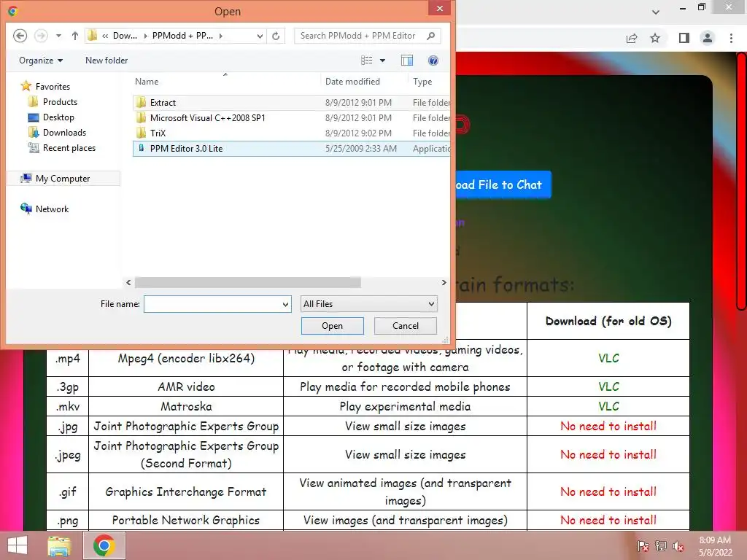Open network tray icon
The height and width of the screenshot is (560, 747).
(x=661, y=546)
